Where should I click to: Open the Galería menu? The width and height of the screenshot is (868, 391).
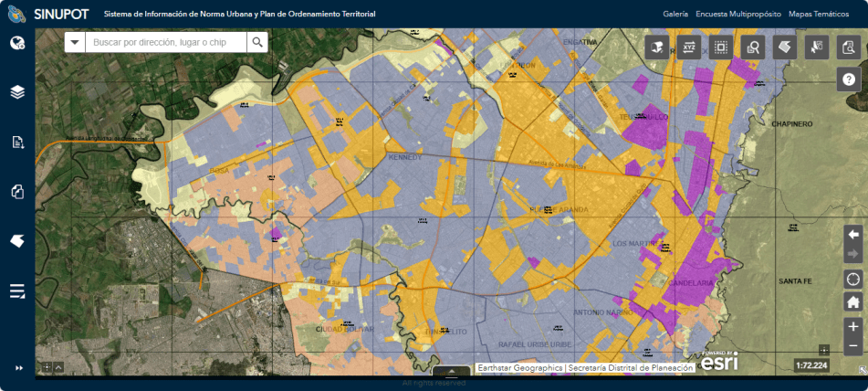click(675, 15)
